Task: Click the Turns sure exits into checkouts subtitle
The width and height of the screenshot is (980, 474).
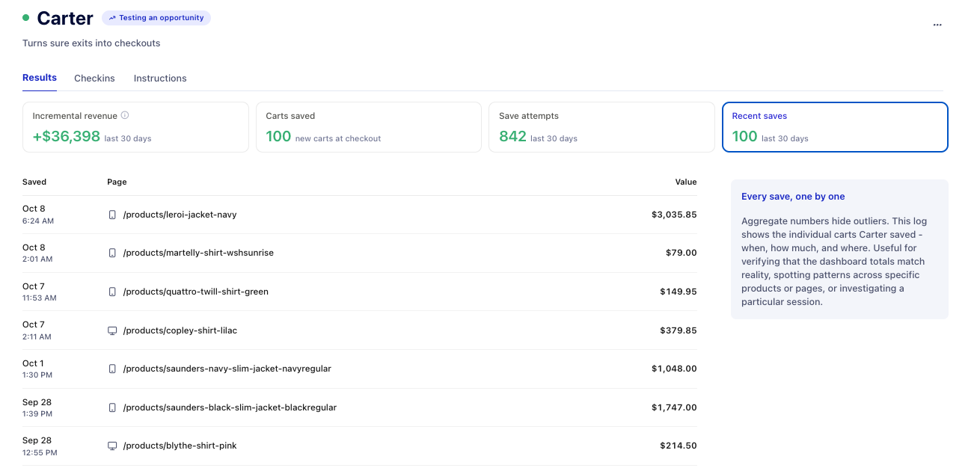Action: 91,43
